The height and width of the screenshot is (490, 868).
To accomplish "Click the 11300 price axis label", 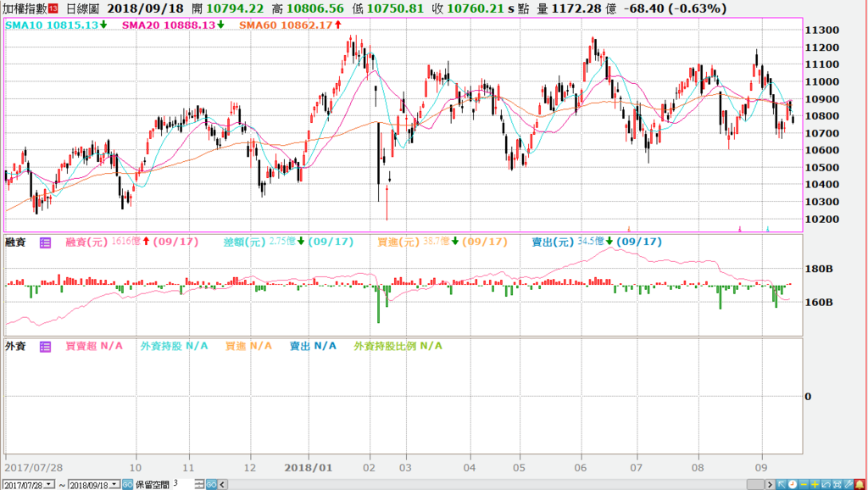I will (824, 31).
